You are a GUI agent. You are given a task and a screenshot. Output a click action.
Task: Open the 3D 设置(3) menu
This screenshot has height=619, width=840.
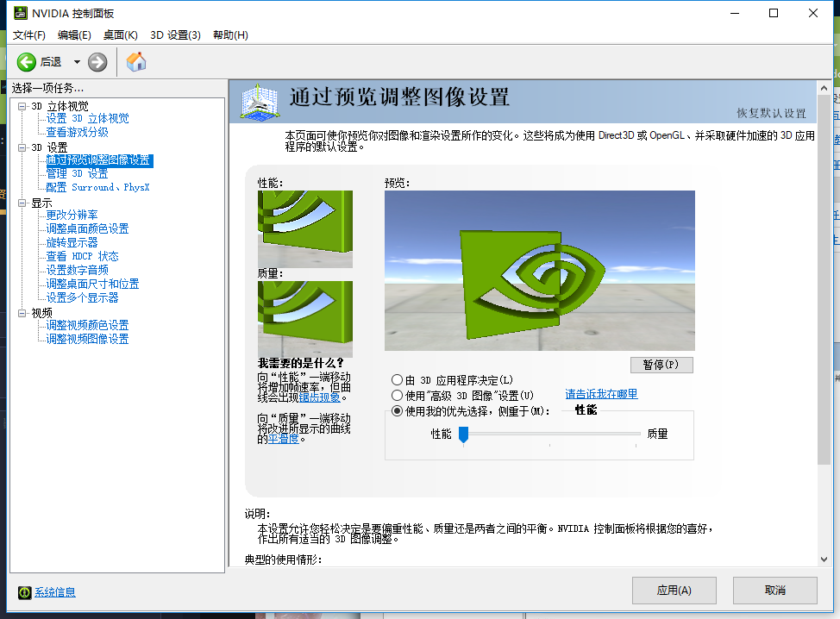click(x=175, y=34)
